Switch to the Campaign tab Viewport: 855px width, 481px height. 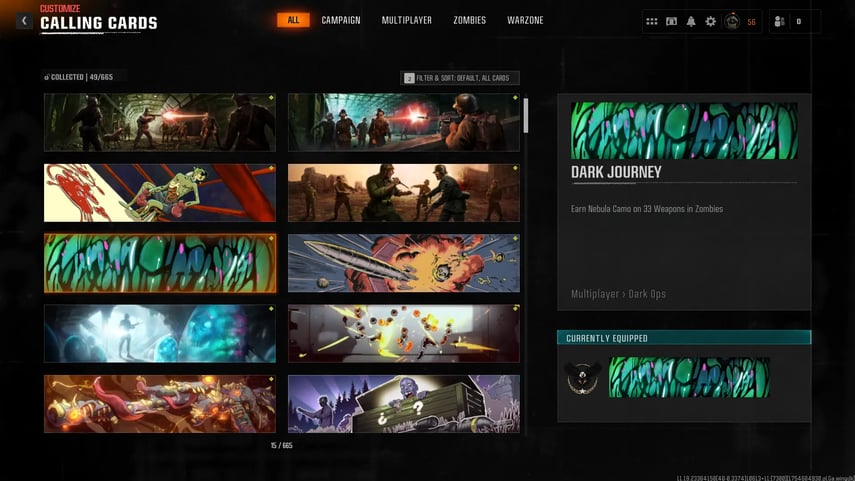pos(341,20)
